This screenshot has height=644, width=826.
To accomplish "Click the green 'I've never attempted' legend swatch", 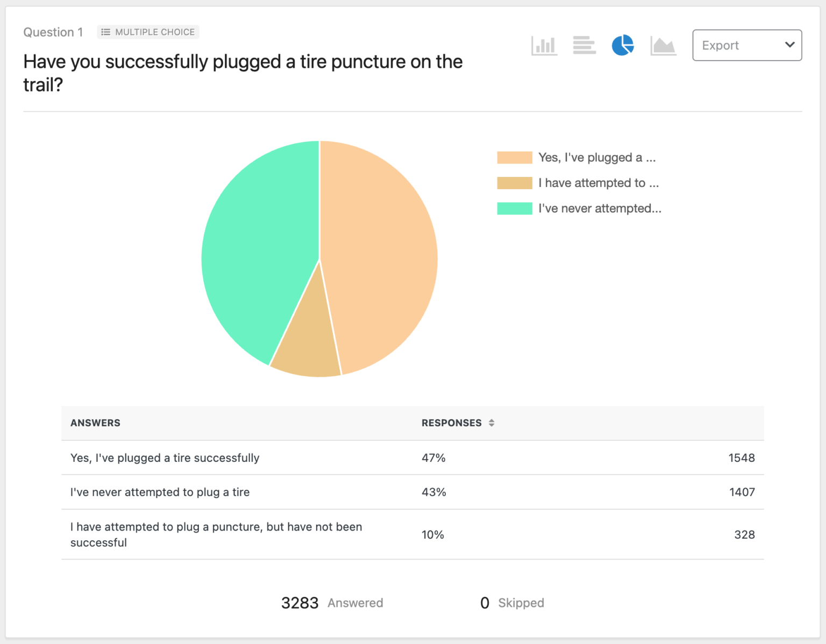I will coord(514,209).
